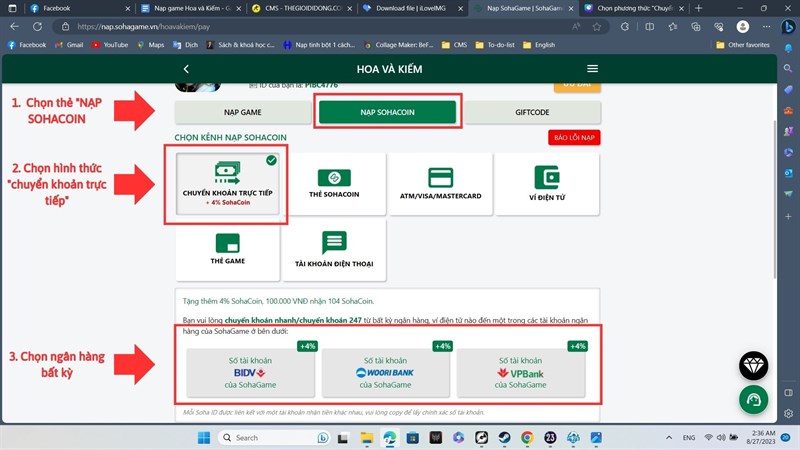
Task: Open the YouTube bookmark
Action: click(110, 45)
